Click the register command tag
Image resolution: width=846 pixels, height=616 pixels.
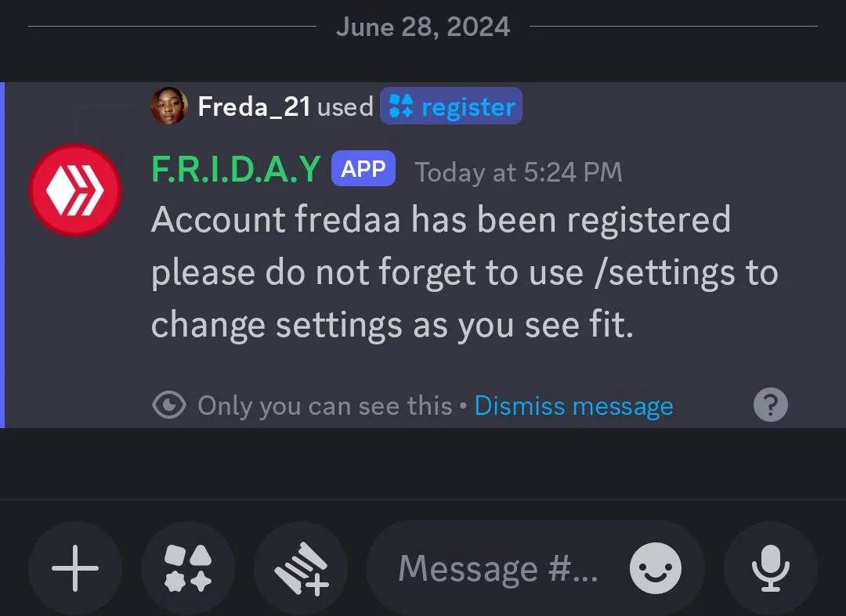pyautogui.click(x=451, y=106)
